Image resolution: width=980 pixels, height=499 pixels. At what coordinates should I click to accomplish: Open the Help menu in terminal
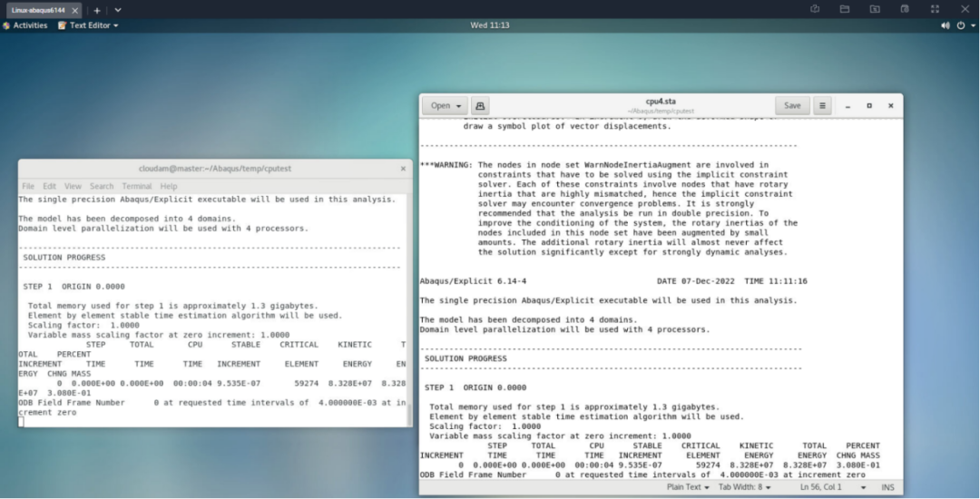click(169, 186)
